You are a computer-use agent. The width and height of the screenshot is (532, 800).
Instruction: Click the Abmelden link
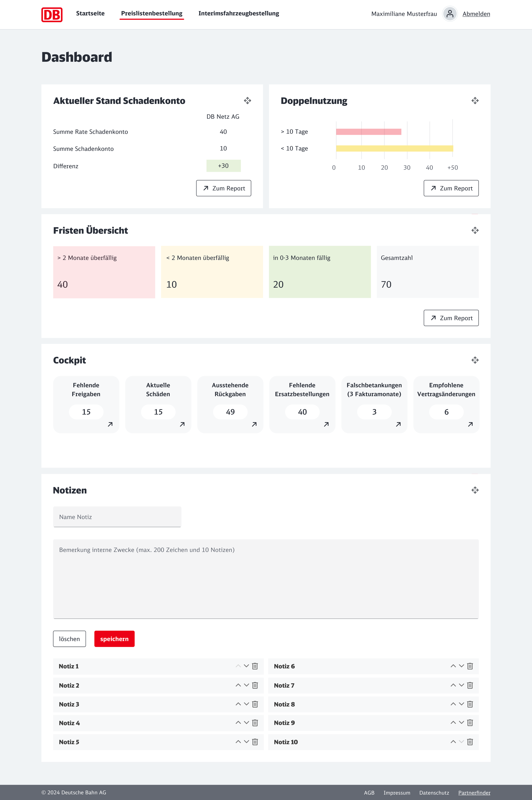point(476,14)
